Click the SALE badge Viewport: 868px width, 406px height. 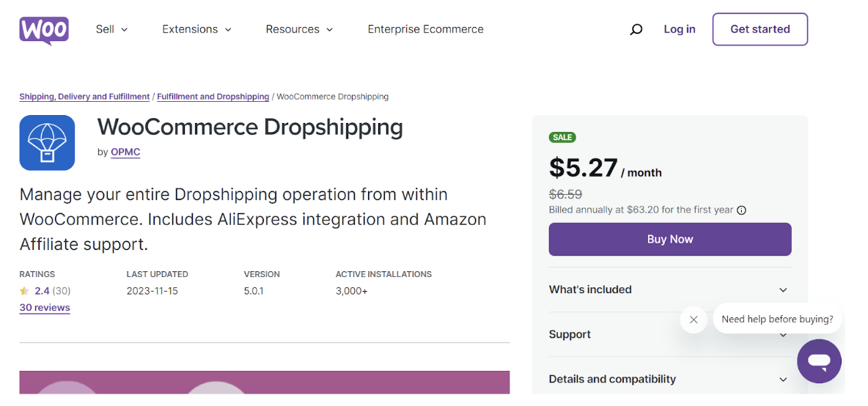562,137
